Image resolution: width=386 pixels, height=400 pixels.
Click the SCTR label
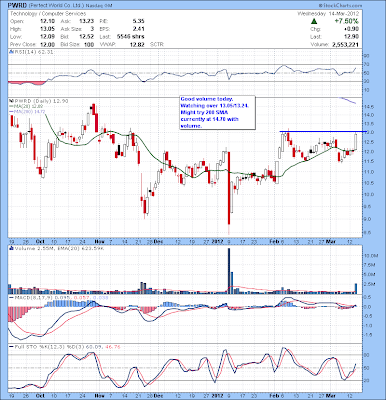[156, 44]
